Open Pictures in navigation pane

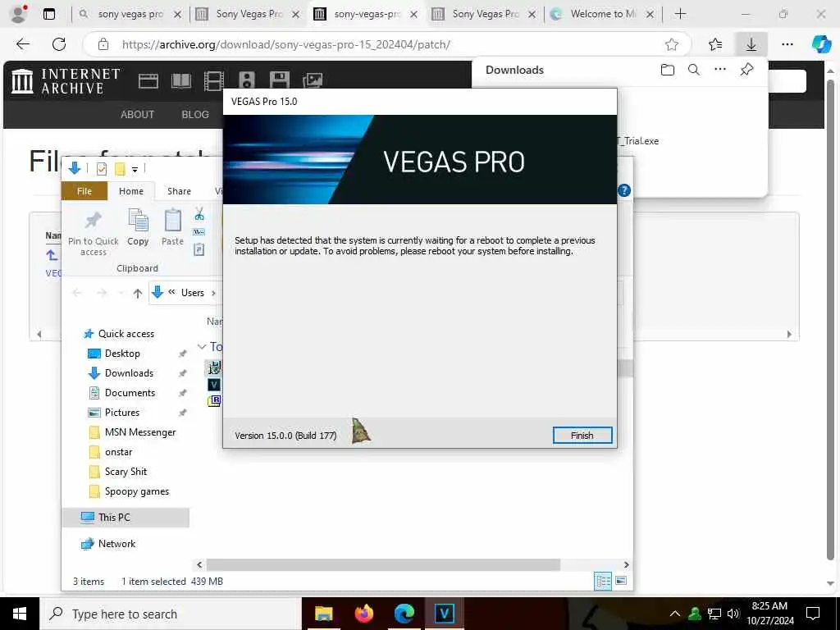point(122,413)
